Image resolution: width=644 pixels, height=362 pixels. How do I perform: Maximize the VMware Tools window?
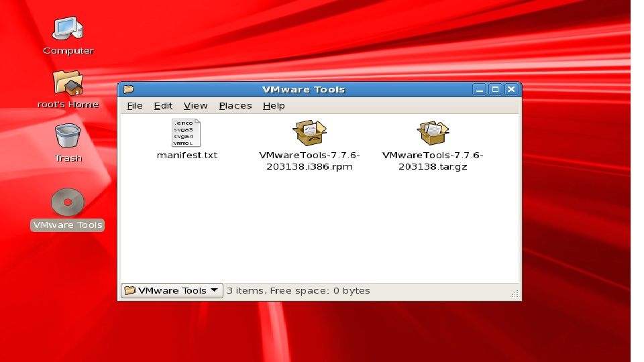point(495,89)
